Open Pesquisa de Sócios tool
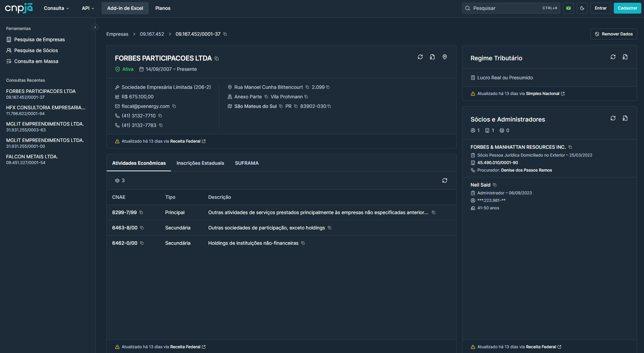Image resolution: width=644 pixels, height=353 pixels. [32, 50]
